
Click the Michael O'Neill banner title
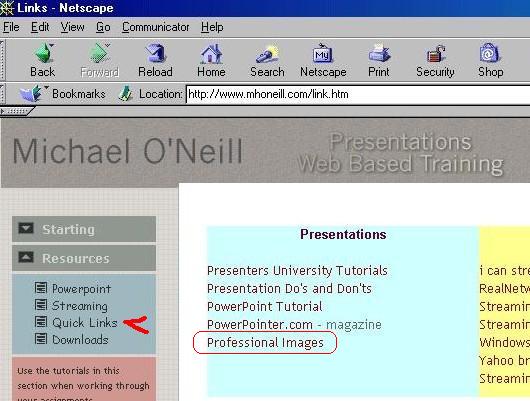pos(127,151)
